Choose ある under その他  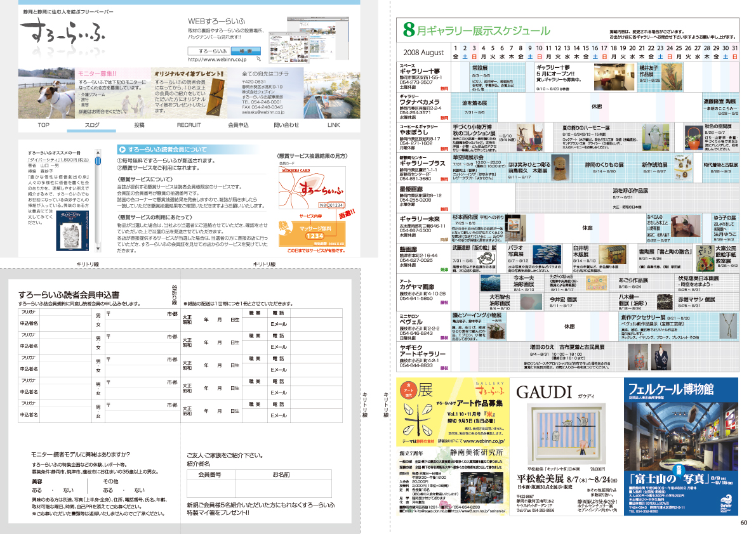[x=108, y=490]
